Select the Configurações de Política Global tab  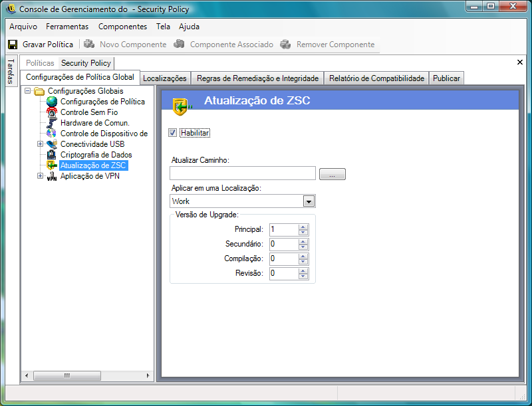pos(80,77)
